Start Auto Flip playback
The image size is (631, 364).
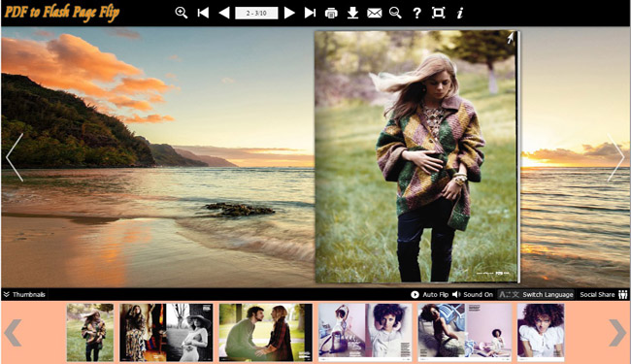coord(429,294)
